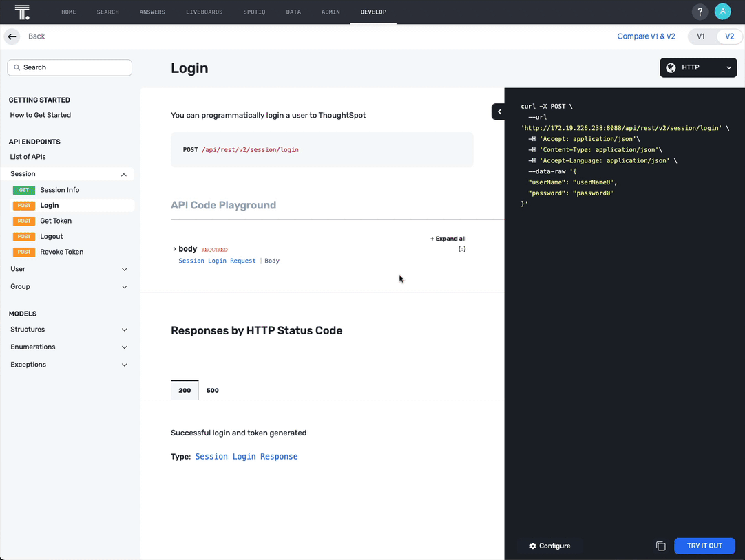Click Compare V1 & V2 link
Image resolution: width=745 pixels, height=560 pixels.
coord(646,36)
